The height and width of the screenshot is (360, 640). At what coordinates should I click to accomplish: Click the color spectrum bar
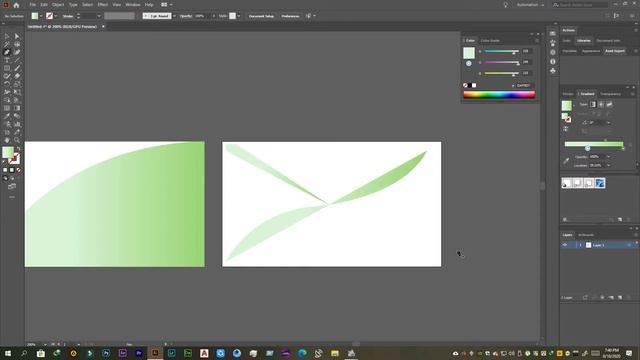(499, 95)
